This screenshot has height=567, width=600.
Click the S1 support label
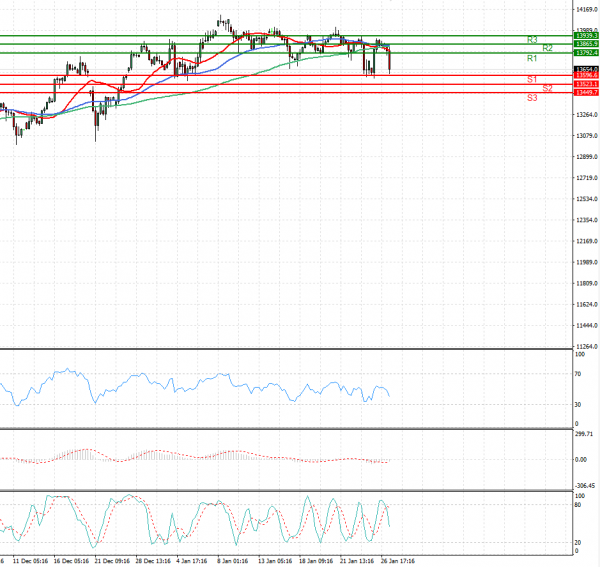[x=532, y=80]
